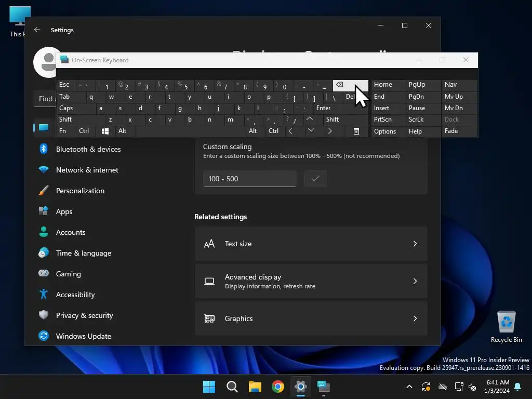Image resolution: width=532 pixels, height=399 pixels.
Task: Open taskbar Search
Action: [232, 387]
